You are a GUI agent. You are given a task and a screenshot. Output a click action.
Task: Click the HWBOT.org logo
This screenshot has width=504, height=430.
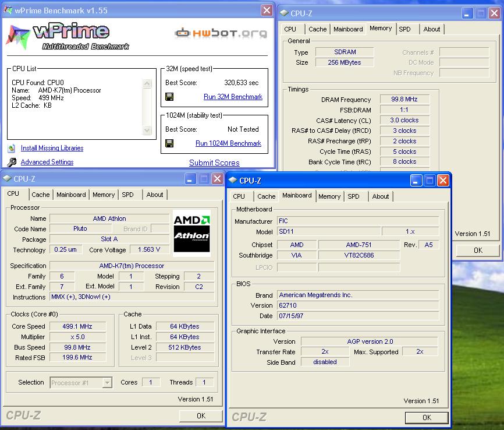[221, 33]
